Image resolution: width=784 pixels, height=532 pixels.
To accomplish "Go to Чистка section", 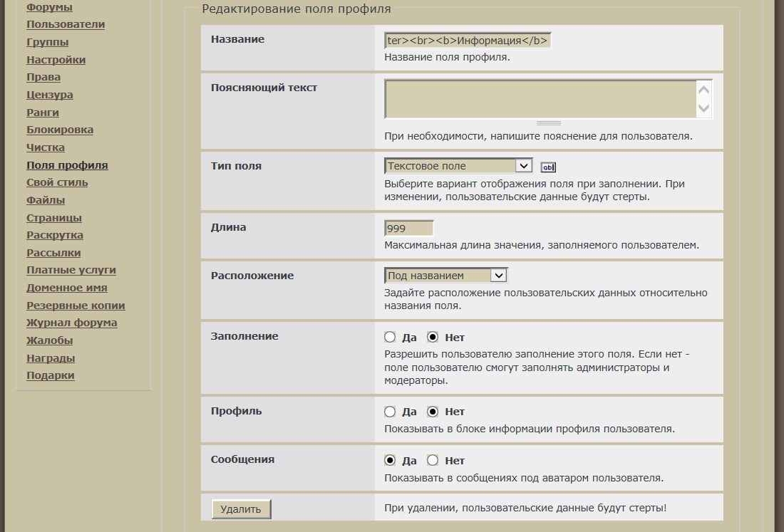I will (46, 147).
